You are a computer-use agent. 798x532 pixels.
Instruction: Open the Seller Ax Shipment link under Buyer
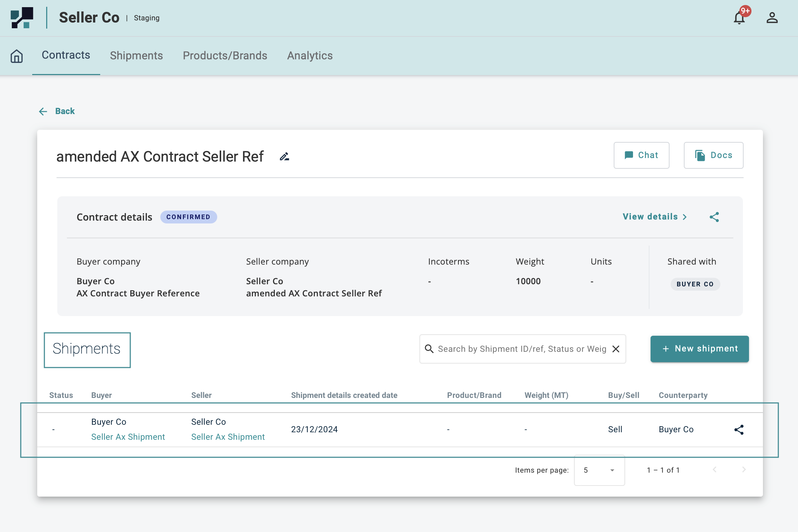(128, 437)
